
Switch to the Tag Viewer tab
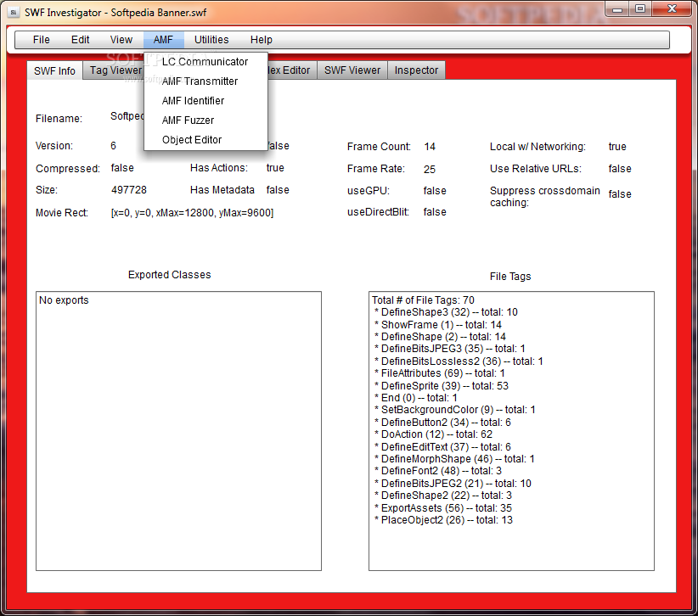click(x=115, y=70)
